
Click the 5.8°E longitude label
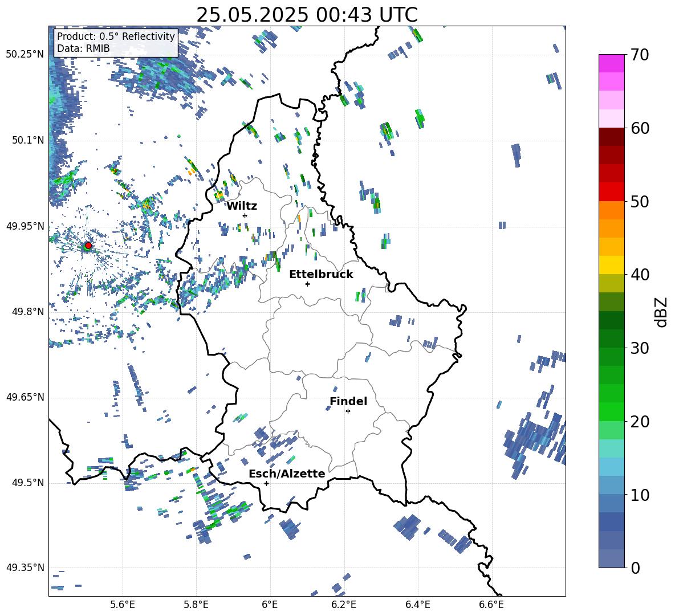196,605
